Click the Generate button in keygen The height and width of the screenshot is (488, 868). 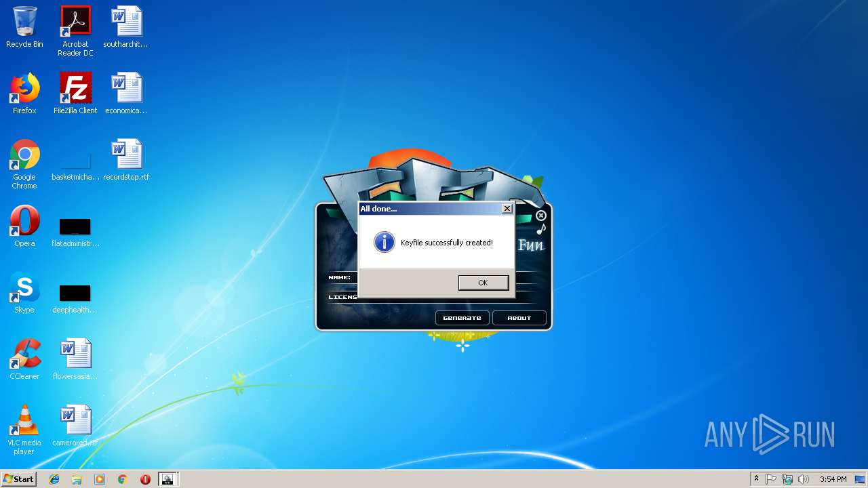click(462, 318)
